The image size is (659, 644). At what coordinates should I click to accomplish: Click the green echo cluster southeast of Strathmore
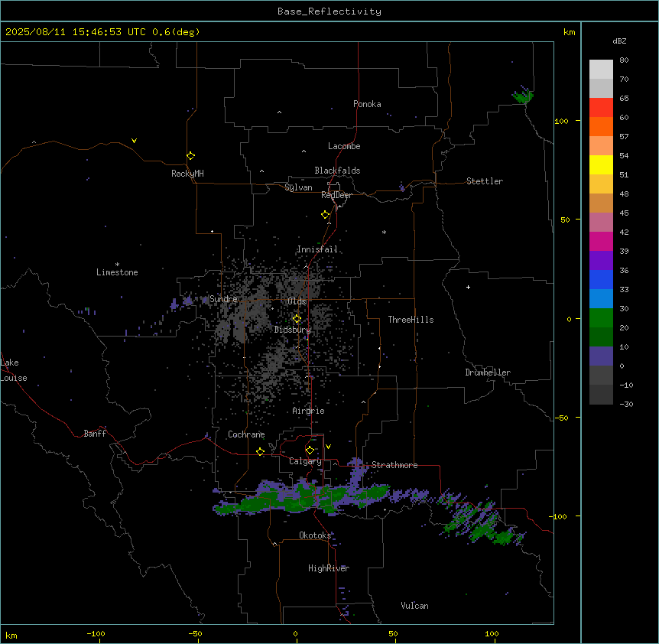483,522
